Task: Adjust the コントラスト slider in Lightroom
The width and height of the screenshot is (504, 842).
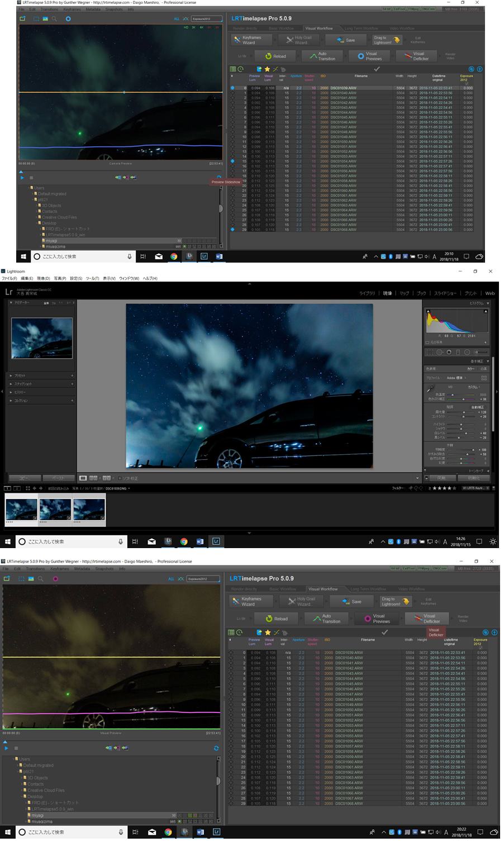Action: coord(462,416)
